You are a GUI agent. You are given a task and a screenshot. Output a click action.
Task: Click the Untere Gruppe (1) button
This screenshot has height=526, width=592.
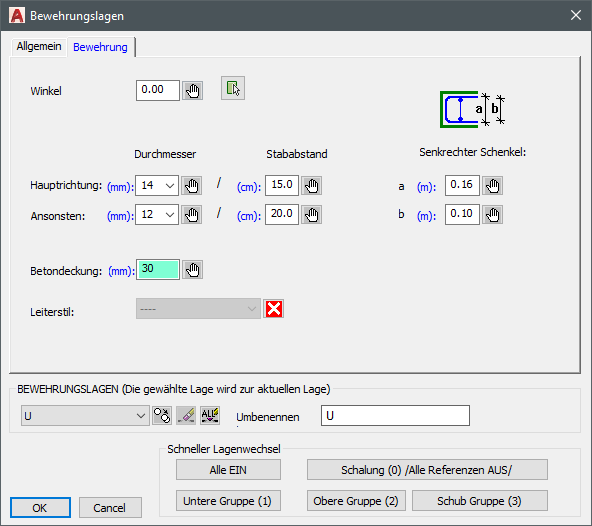228,501
